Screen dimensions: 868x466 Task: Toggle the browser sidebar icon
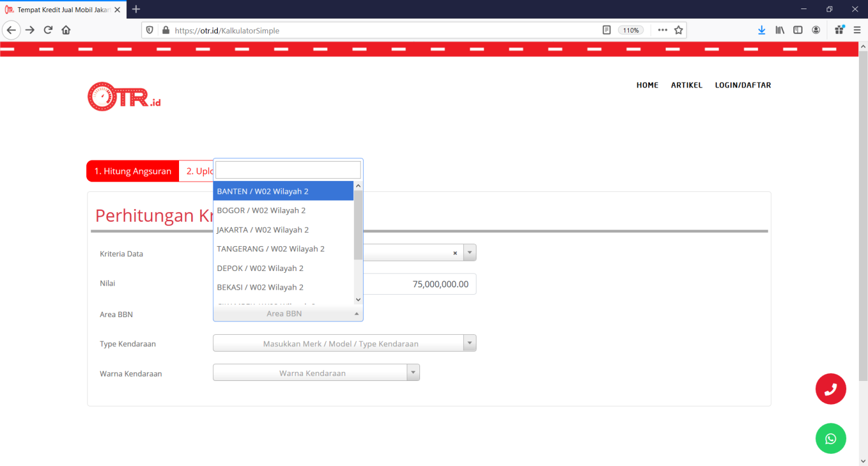coord(798,30)
